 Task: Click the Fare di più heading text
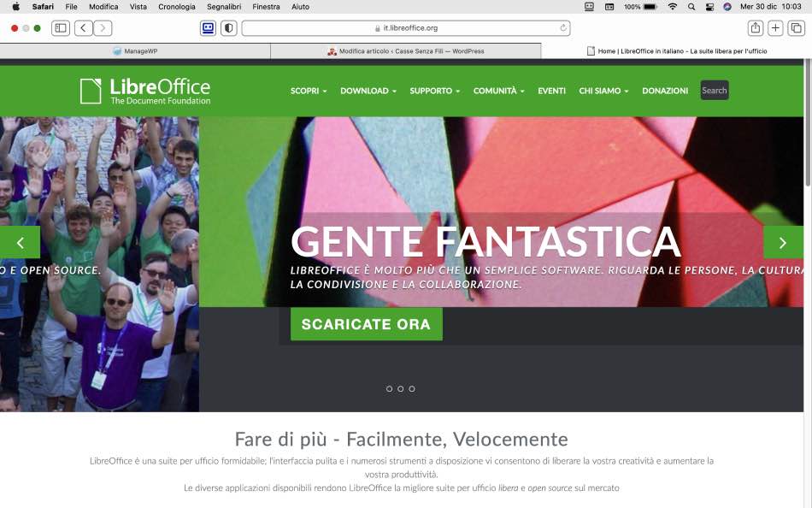(x=402, y=439)
